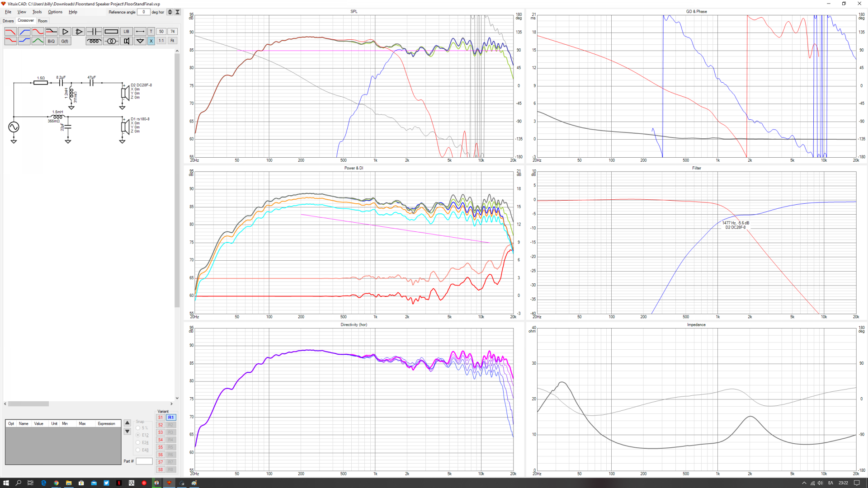Select the red all-pass curve block
This screenshot has width=868, height=488.
point(38,32)
